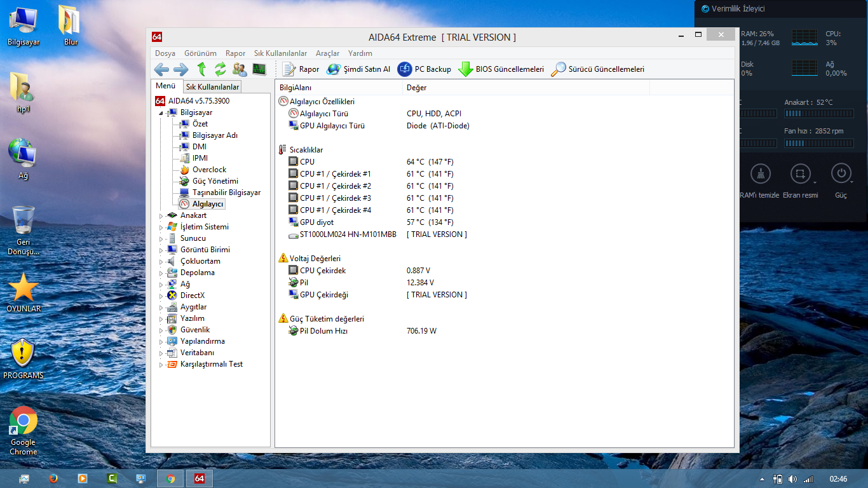Click the monitor graph icon in toolbar
The height and width of the screenshot is (488, 868).
(259, 69)
